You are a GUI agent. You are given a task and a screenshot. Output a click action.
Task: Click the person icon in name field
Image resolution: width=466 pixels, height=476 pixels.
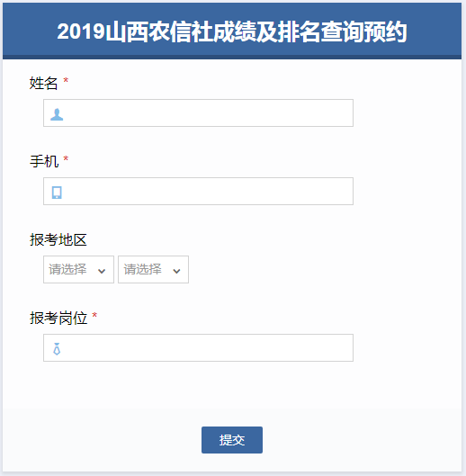(57, 114)
